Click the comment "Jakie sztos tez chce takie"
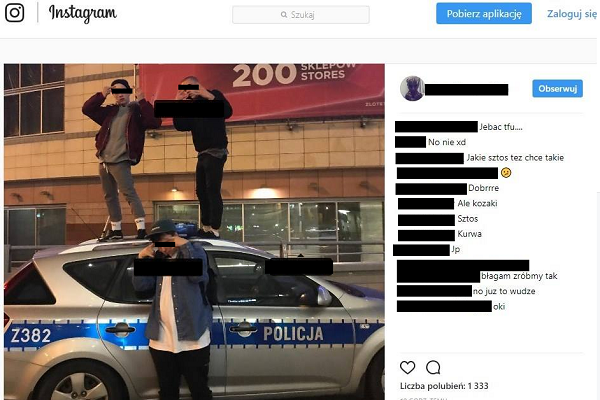600x400 pixels. [515, 157]
